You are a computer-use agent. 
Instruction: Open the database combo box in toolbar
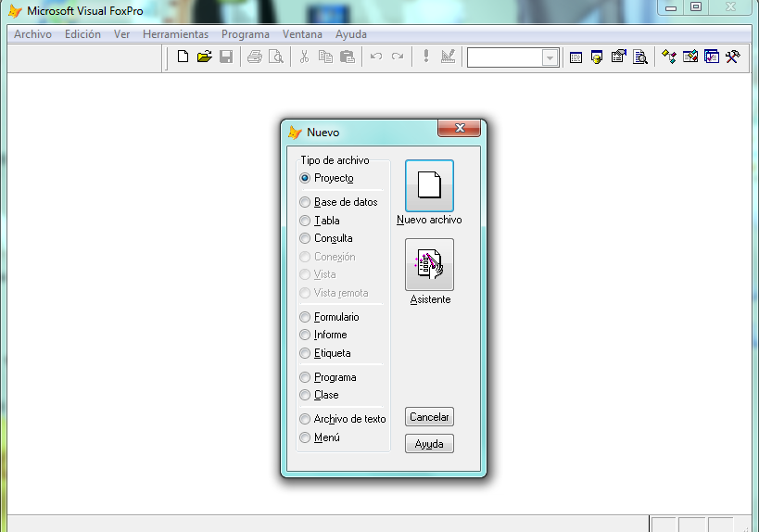tap(550, 57)
